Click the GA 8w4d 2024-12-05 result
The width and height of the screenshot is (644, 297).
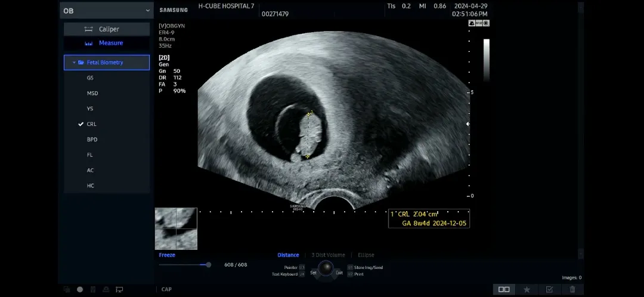(435, 224)
